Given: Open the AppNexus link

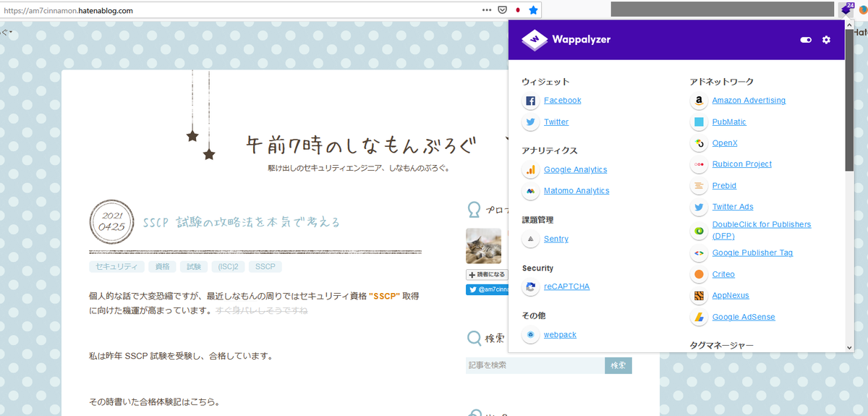Looking at the screenshot, I should (x=731, y=296).
